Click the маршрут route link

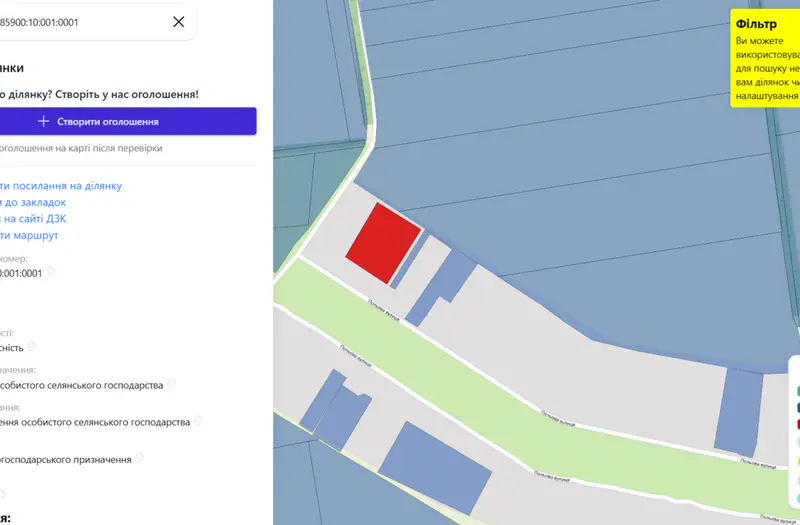point(29,235)
